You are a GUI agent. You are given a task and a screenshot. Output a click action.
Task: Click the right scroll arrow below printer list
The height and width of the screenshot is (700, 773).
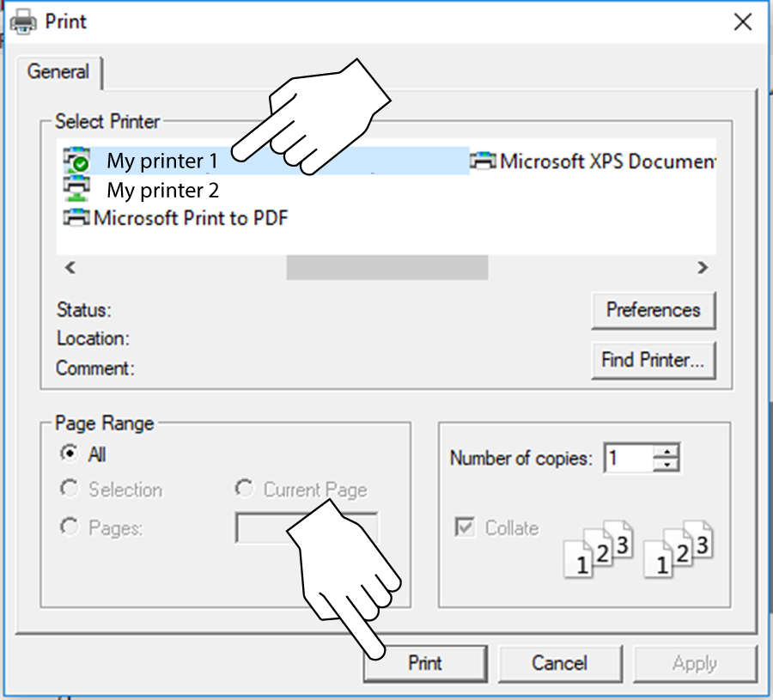coord(703,267)
